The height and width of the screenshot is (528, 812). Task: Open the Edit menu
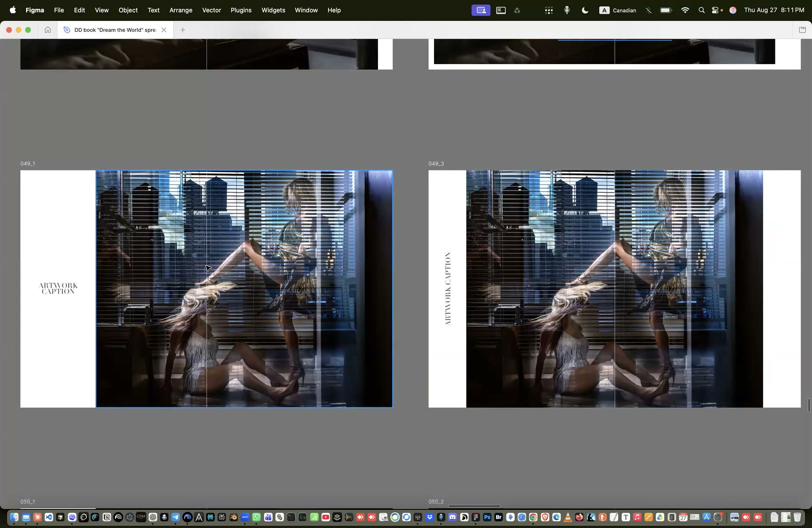tap(79, 10)
